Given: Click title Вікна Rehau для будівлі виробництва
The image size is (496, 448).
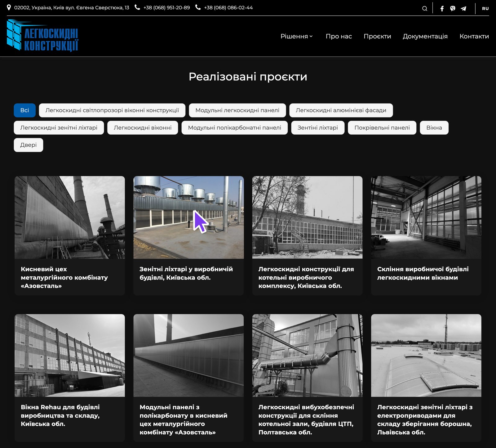Looking at the screenshot, I should (60, 415).
